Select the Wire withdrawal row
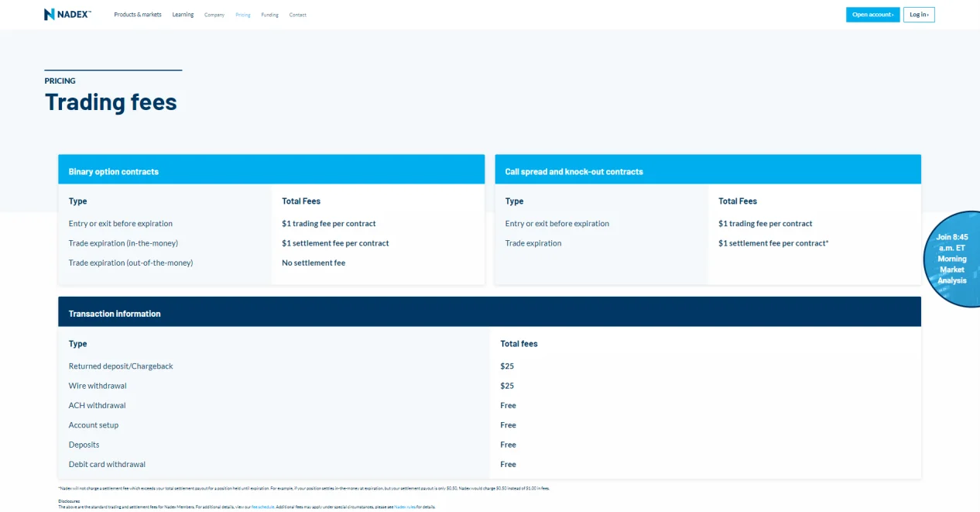980x512 pixels. [489, 386]
